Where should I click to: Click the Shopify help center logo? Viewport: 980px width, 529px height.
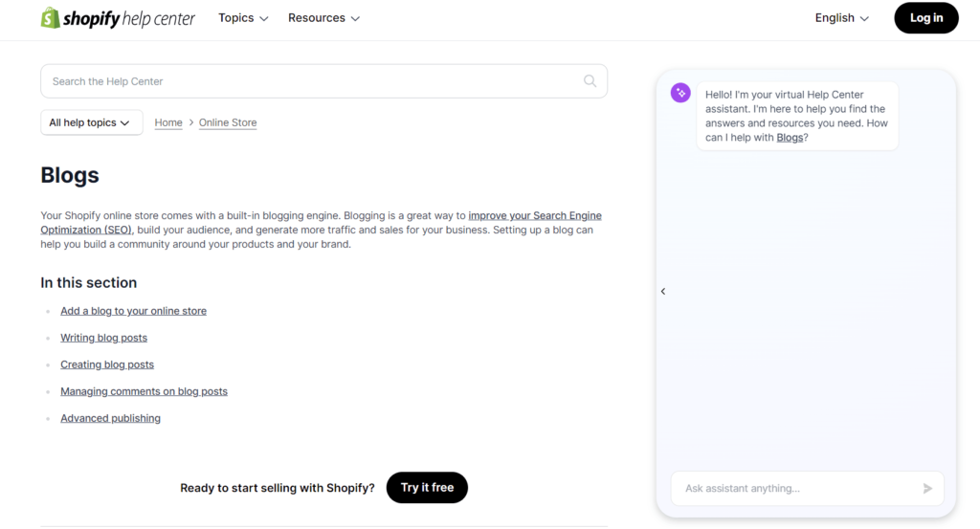coord(118,18)
